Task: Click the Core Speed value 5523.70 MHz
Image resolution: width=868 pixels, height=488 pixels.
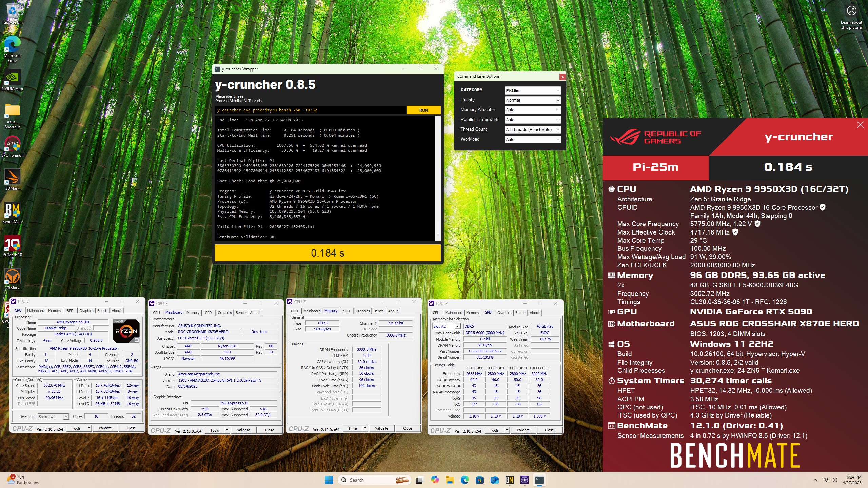Action: [54, 385]
